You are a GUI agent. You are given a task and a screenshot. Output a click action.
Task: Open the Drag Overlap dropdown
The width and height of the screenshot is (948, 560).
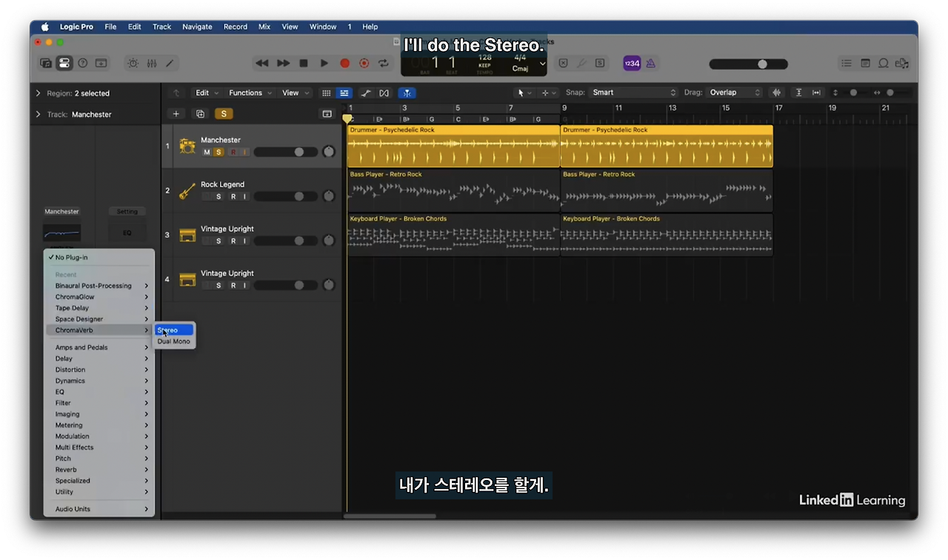point(734,93)
